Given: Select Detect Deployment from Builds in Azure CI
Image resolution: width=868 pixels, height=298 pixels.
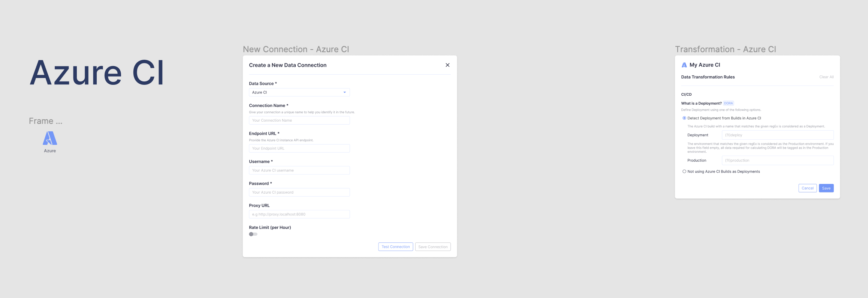Looking at the screenshot, I should tap(684, 118).
